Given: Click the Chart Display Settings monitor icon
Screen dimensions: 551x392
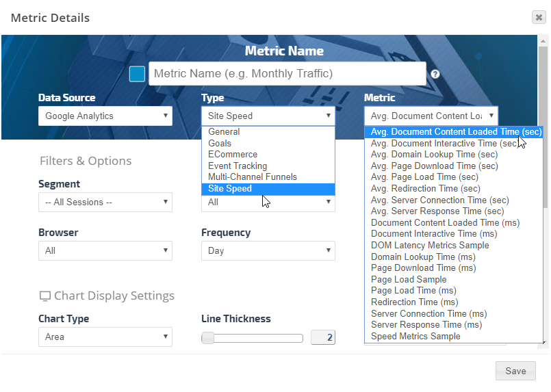Looking at the screenshot, I should tap(45, 296).
